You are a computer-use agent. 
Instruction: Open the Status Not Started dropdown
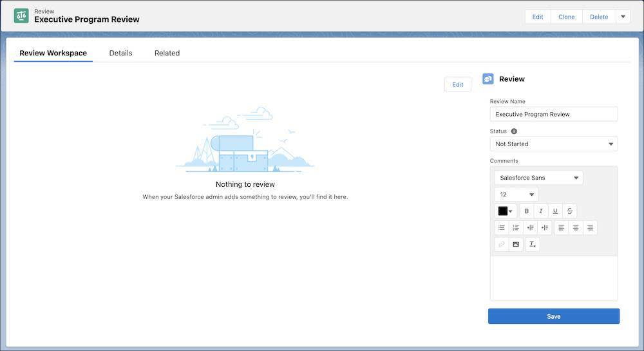click(554, 144)
